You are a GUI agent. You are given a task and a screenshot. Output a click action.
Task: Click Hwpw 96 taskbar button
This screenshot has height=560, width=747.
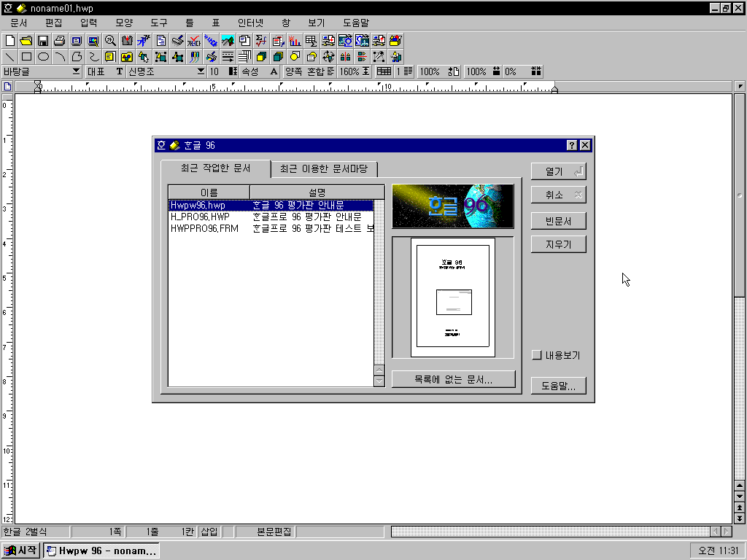pos(101,551)
